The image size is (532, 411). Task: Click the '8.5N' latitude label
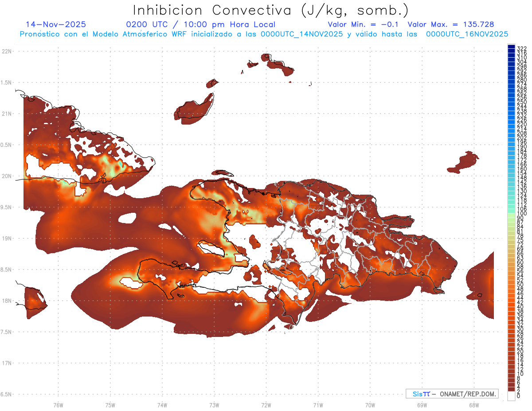click(x=7, y=270)
